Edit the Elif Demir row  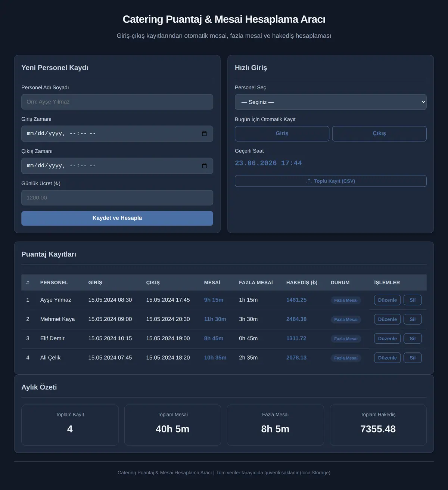[x=388, y=338]
